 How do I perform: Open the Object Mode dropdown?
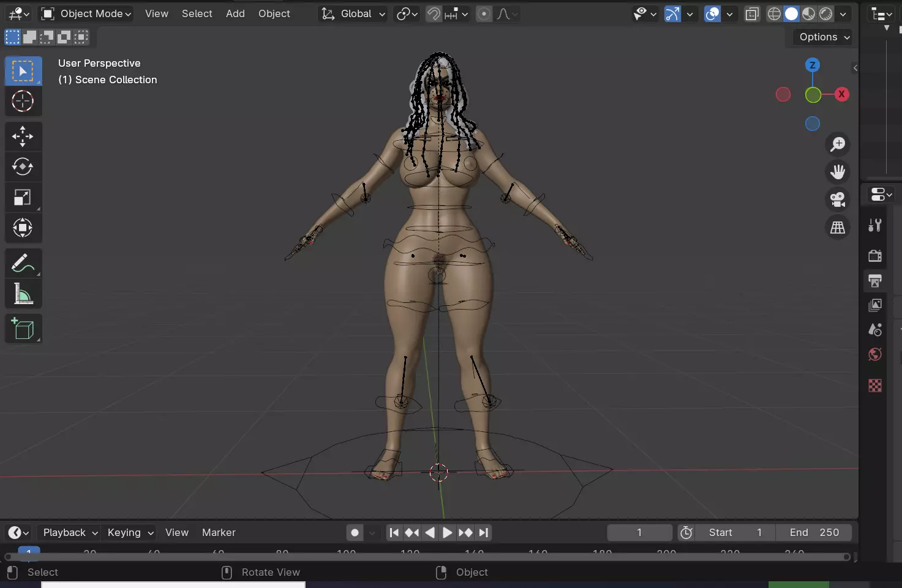point(86,13)
